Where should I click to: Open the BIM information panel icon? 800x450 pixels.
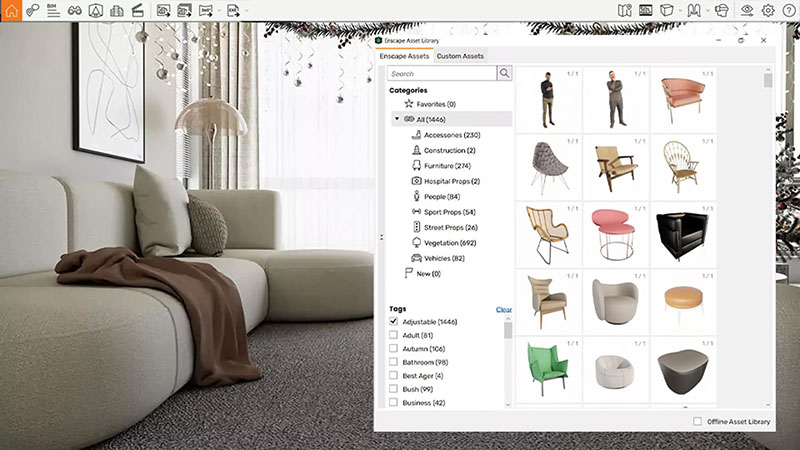53,10
